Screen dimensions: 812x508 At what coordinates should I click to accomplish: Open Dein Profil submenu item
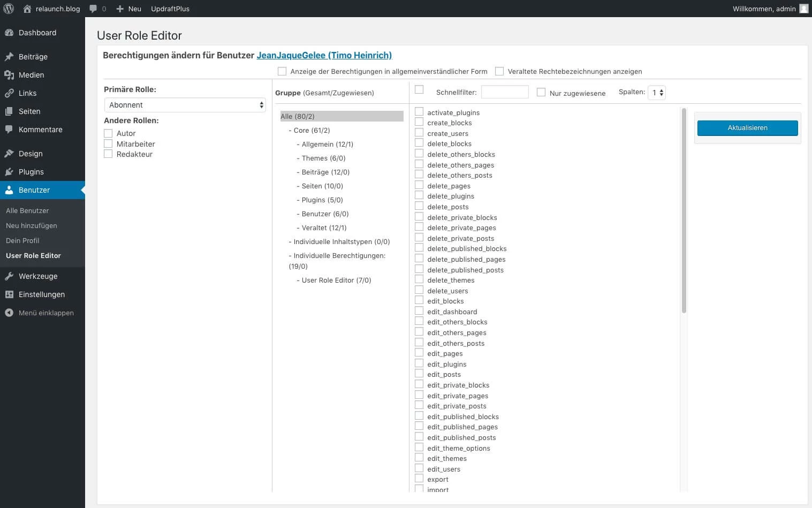tap(22, 240)
